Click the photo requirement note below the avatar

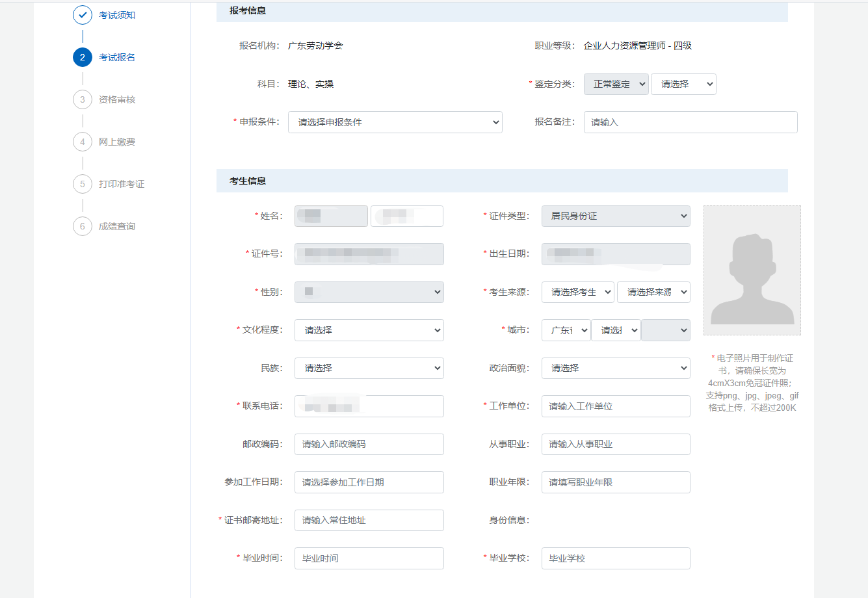click(x=752, y=383)
